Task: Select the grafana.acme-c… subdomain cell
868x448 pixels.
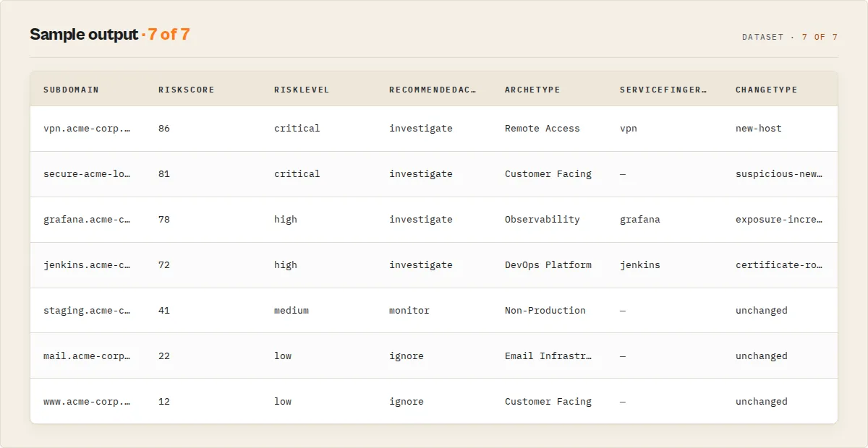Action: point(87,220)
